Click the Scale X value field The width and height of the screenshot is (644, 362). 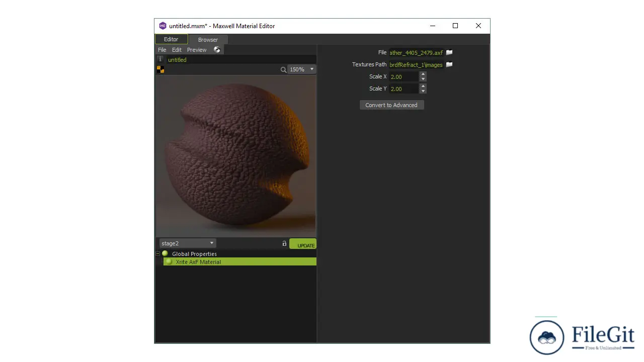pos(404,76)
